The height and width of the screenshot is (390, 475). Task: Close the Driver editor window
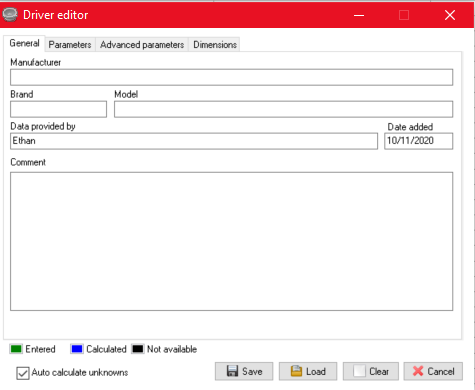[x=450, y=15]
